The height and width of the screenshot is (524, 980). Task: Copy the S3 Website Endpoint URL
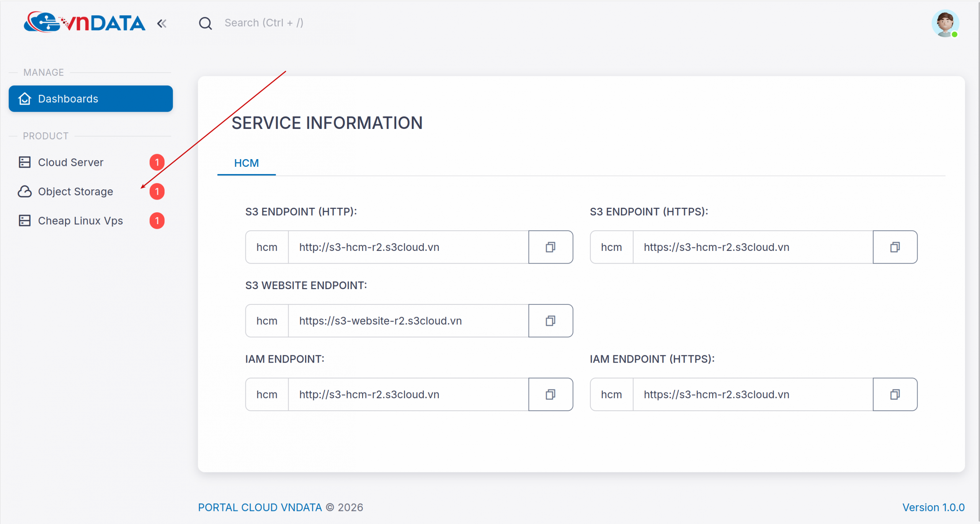[551, 321]
